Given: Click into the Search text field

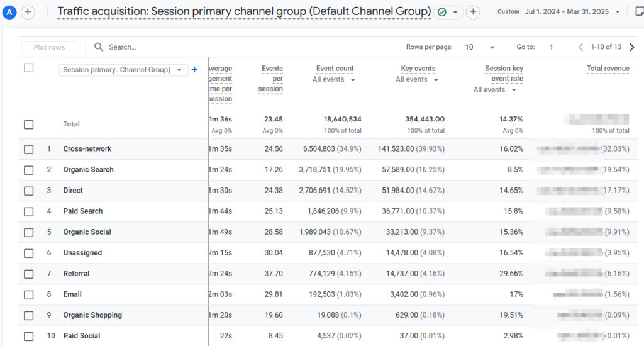Looking at the screenshot, I should point(189,47).
